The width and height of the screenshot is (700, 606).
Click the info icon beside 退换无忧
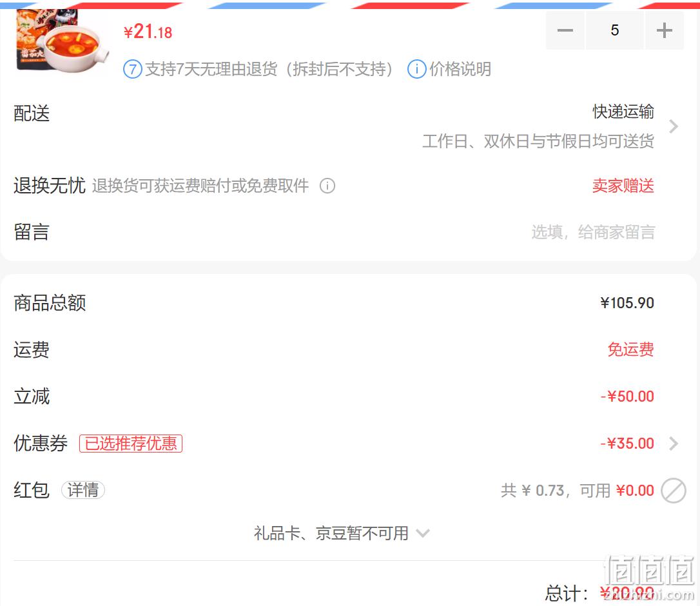click(327, 185)
